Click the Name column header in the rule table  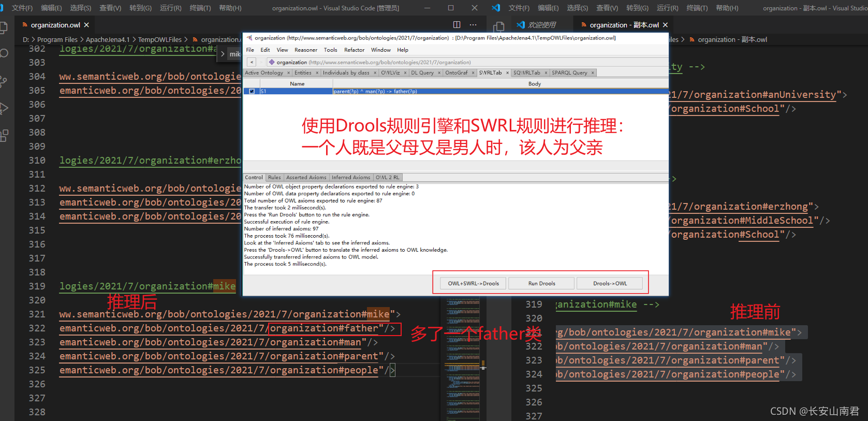[x=297, y=84]
